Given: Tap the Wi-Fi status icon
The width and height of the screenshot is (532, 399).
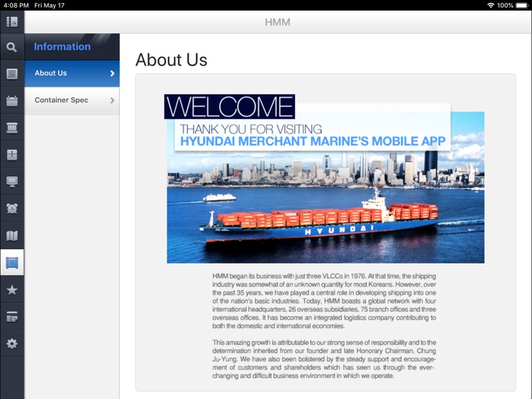Looking at the screenshot, I should [x=491, y=5].
